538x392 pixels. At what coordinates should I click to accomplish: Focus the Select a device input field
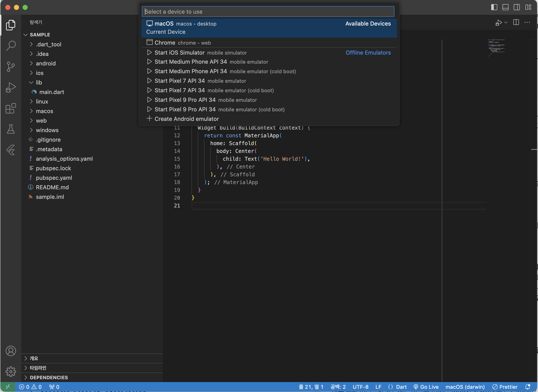click(268, 12)
